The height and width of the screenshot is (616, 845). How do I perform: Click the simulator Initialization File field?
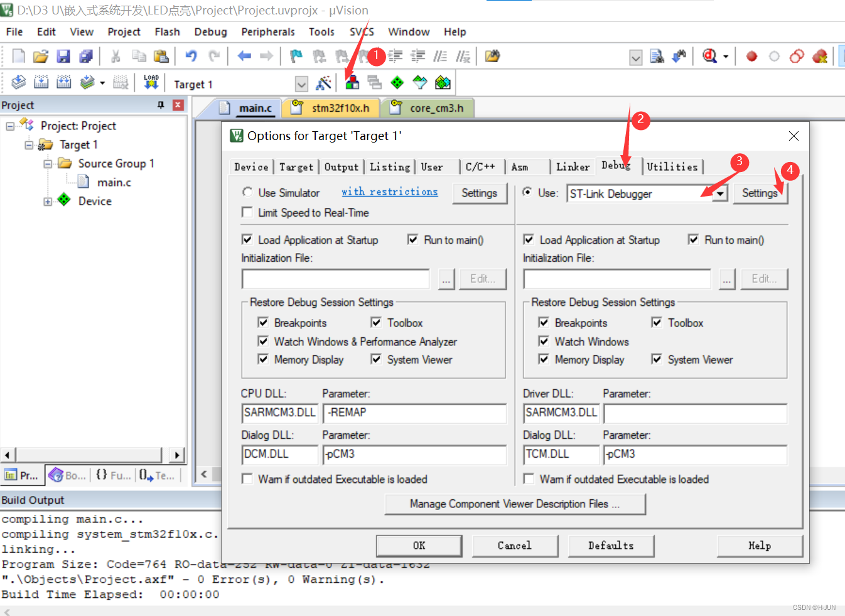pos(336,279)
